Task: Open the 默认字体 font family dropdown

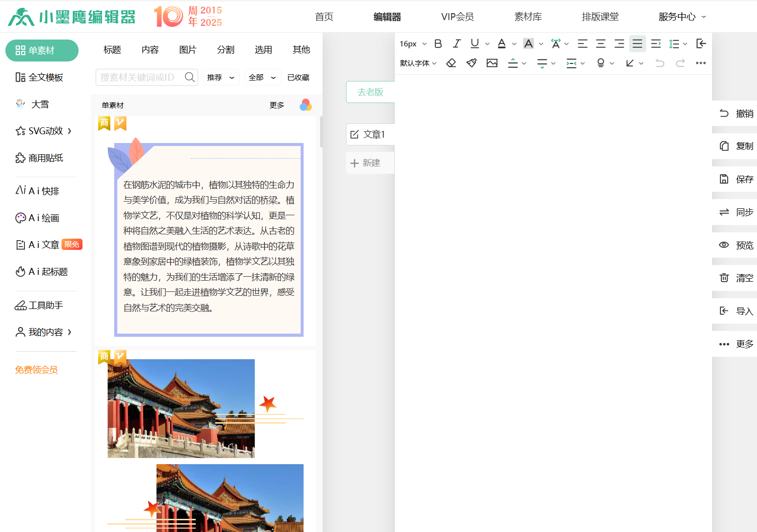Action: (418, 63)
